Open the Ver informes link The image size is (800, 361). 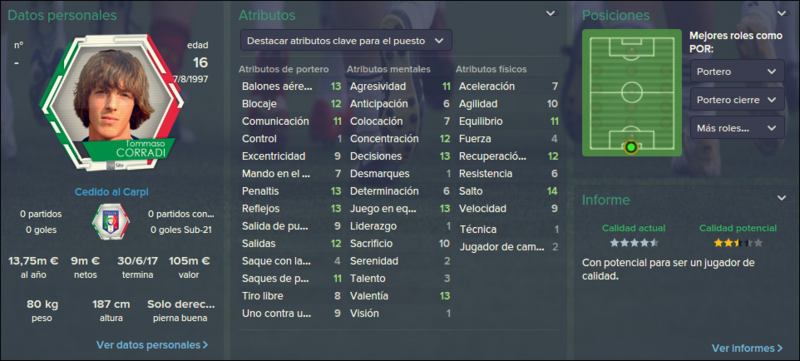tap(747, 349)
